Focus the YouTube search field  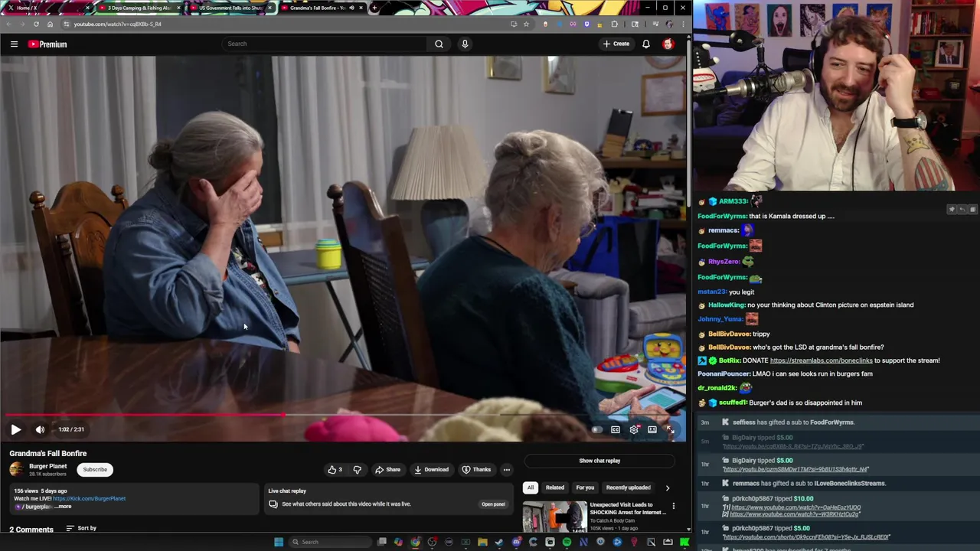324,44
